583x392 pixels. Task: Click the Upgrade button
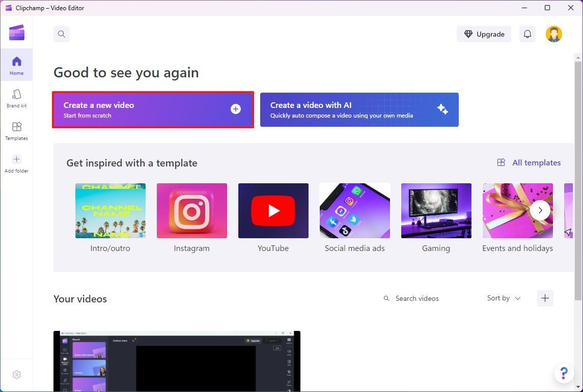483,34
